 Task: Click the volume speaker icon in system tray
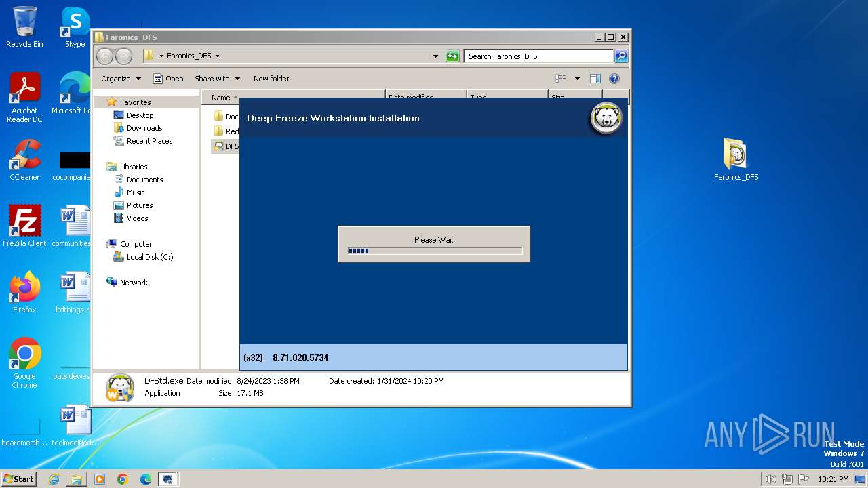pyautogui.click(x=770, y=479)
